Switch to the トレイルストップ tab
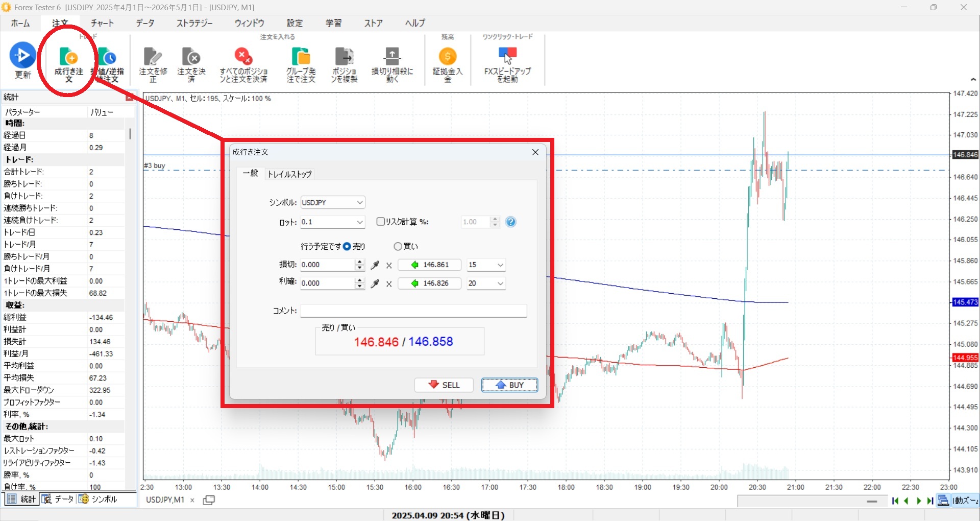The image size is (980, 521). [x=289, y=174]
